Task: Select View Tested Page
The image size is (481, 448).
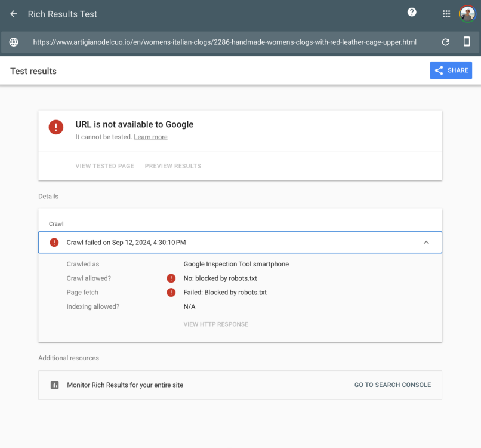Action: click(104, 166)
